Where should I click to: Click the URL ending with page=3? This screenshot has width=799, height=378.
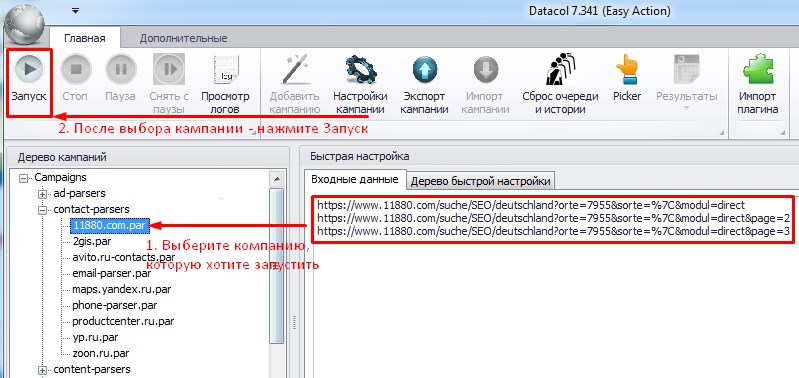(553, 231)
